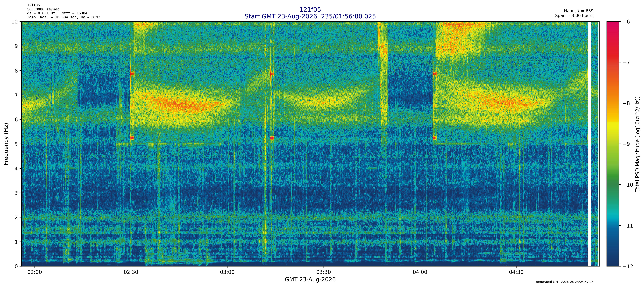Click the "Start GMT 23-Aug-2026, 235/01:56:00.025" subtitle
This screenshot has height=287, width=644.
(310, 16)
